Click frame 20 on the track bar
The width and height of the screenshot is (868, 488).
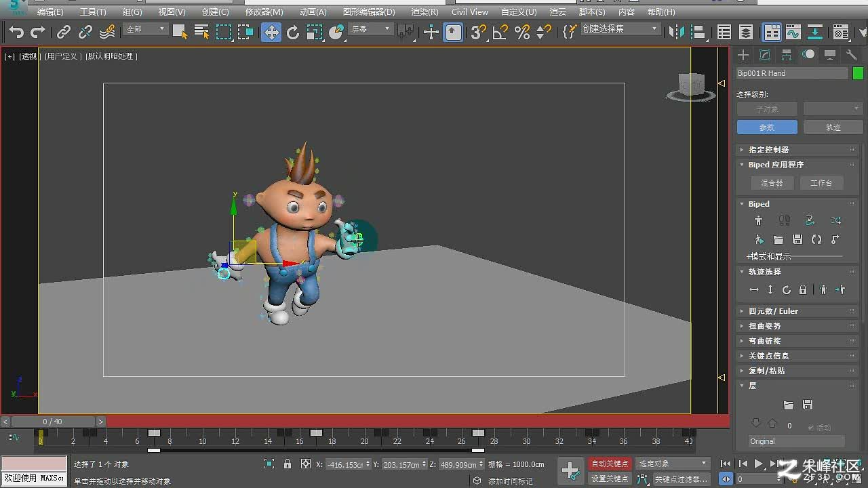click(364, 441)
